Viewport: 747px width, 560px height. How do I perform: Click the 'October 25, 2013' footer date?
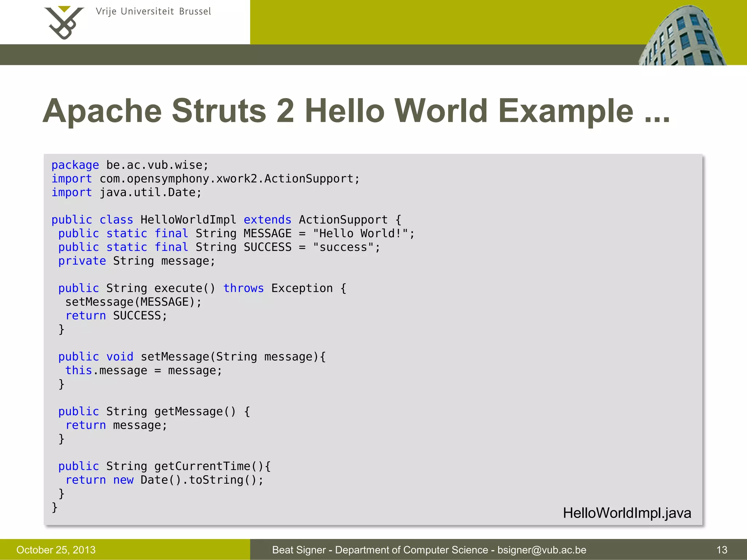tap(56, 550)
